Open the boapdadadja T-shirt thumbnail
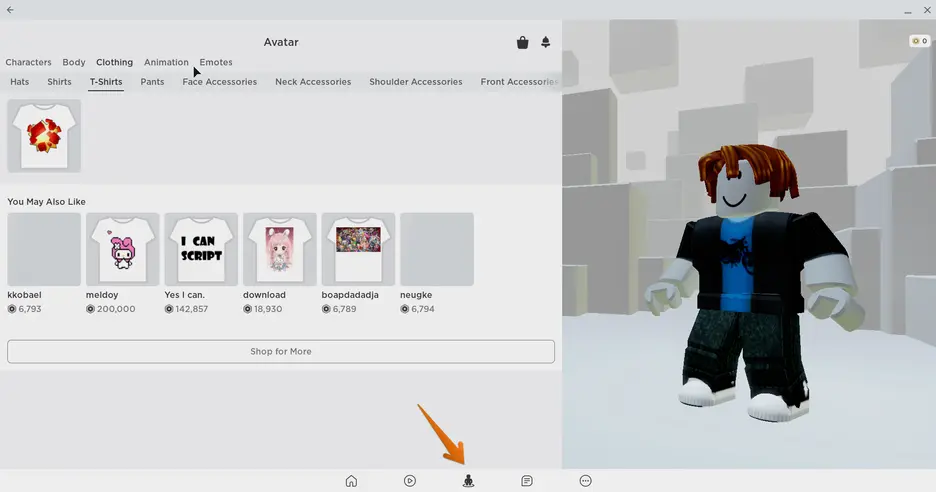Viewport: 936px width, 492px height. click(x=358, y=249)
